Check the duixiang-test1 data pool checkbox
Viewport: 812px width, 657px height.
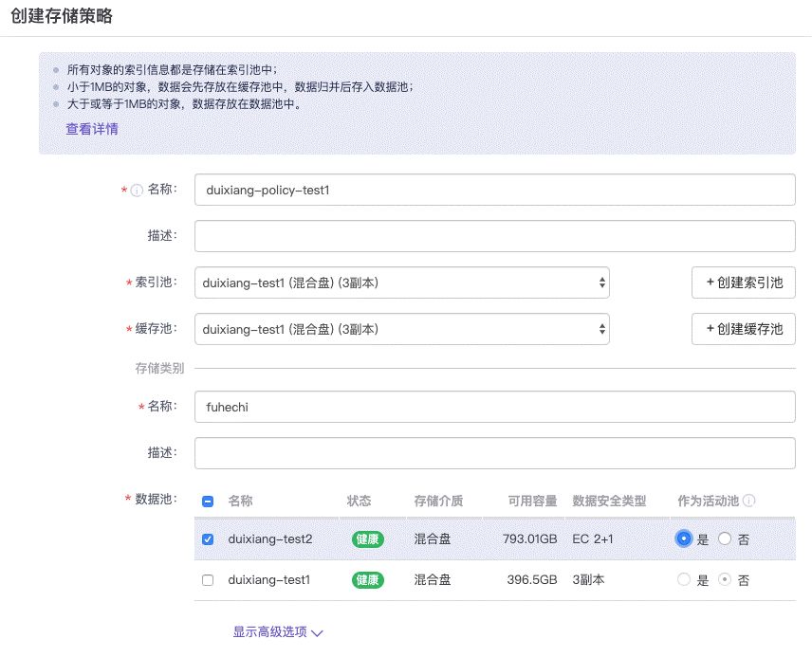click(208, 580)
